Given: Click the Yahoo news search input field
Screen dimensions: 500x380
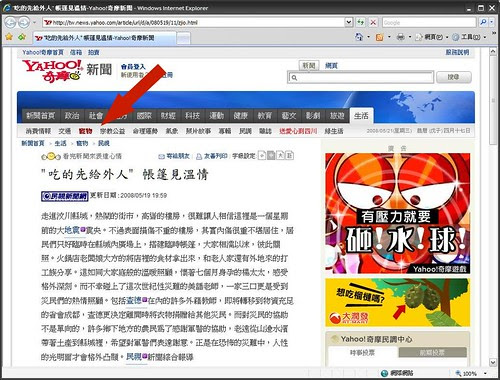Looking at the screenshot, I should pos(361,77).
